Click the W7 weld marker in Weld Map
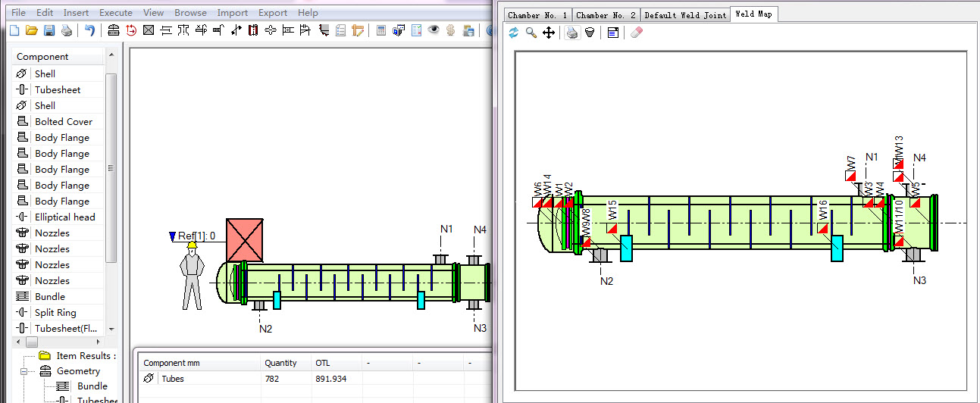The image size is (980, 403). tap(850, 176)
